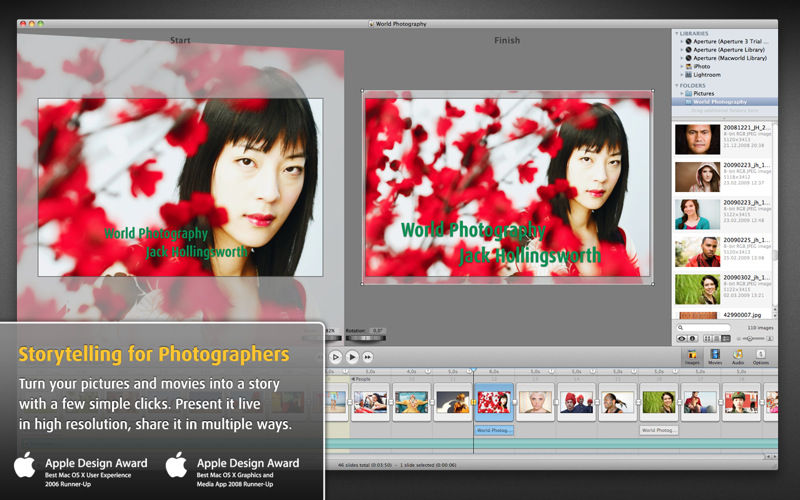Open the Movies media tab

[x=715, y=357]
